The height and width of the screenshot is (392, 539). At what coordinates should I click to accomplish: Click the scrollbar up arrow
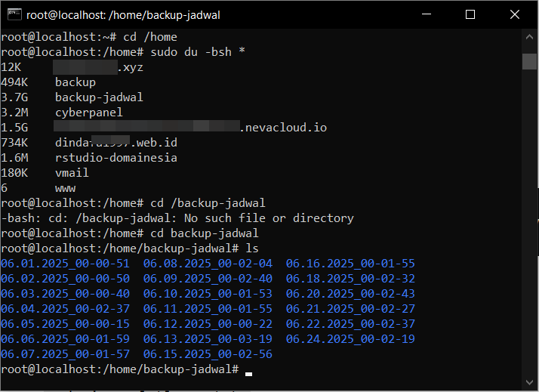pos(529,37)
